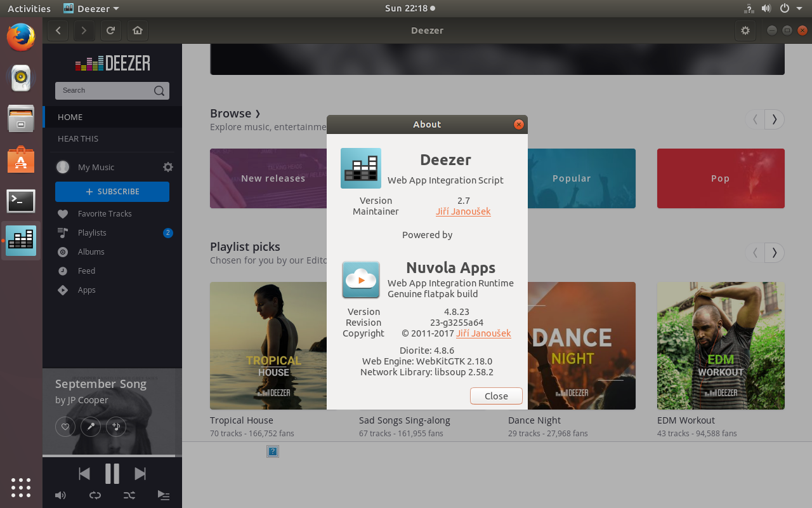Go to the home page via house icon
812x508 pixels.
pyautogui.click(x=137, y=30)
